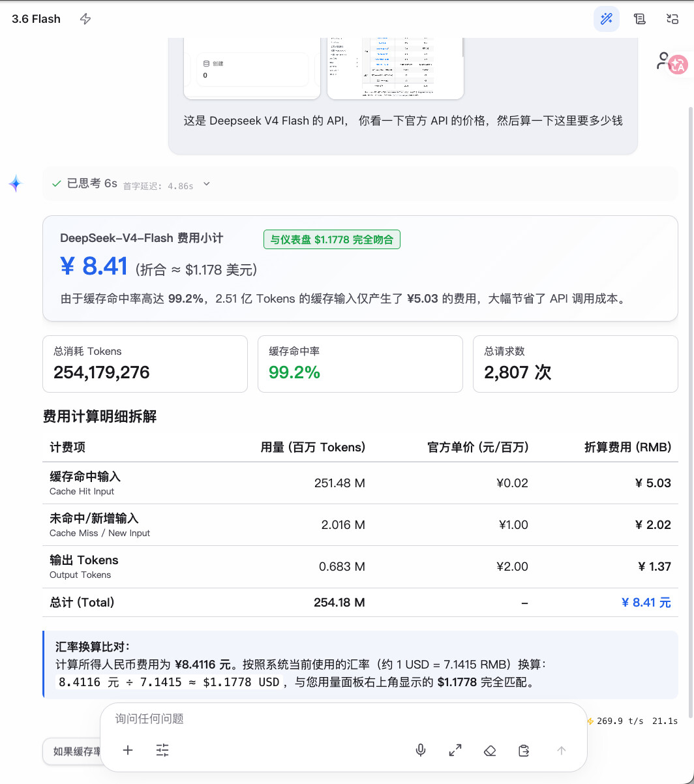The height and width of the screenshot is (784, 694).
Task: Focus the 询问任何问题 input field
Action: coord(344,719)
